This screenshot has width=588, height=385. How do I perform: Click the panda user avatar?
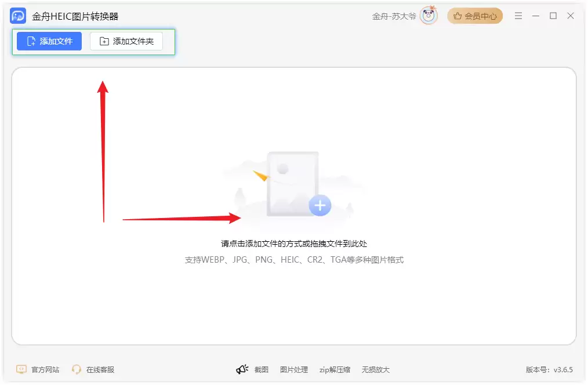point(429,16)
